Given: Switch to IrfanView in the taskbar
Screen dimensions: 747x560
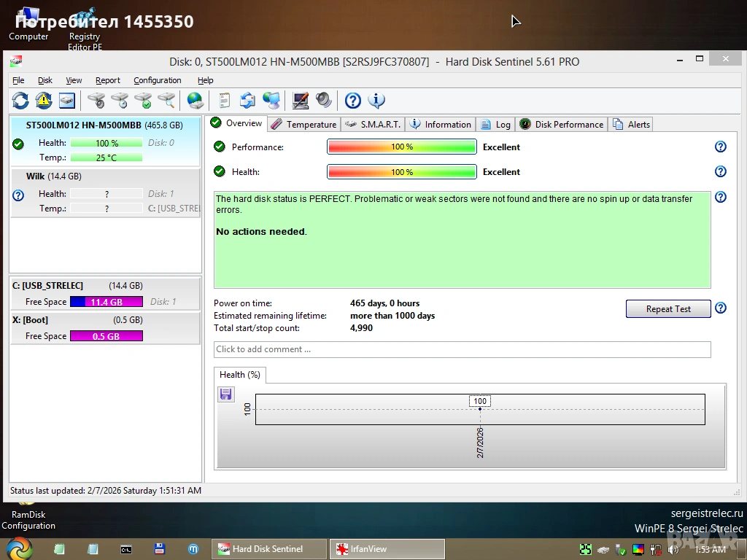Looking at the screenshot, I should (387, 549).
